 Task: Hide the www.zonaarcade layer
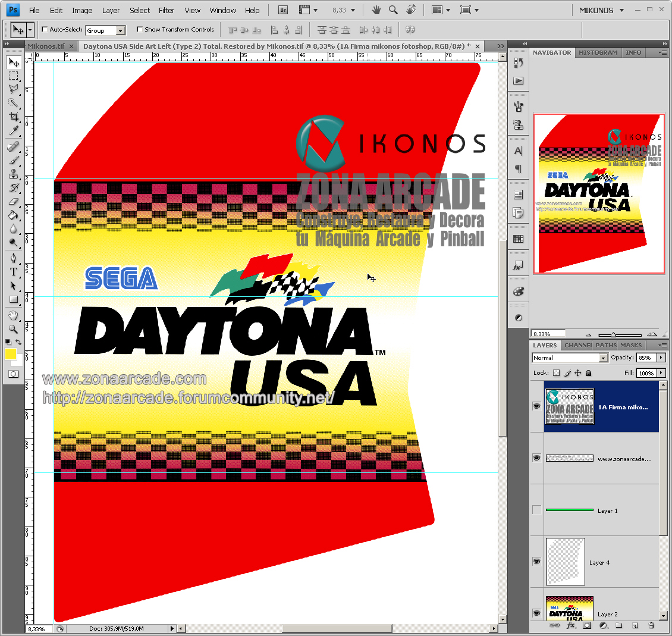click(x=536, y=458)
